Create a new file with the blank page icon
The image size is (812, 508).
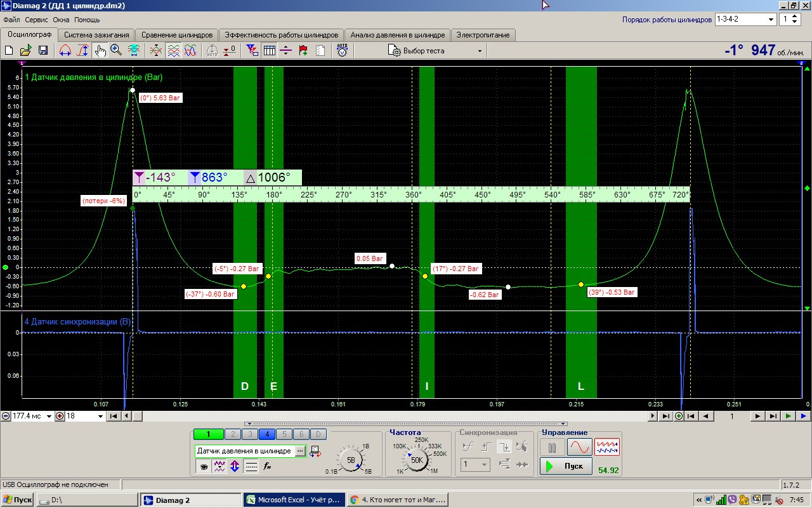[9, 51]
